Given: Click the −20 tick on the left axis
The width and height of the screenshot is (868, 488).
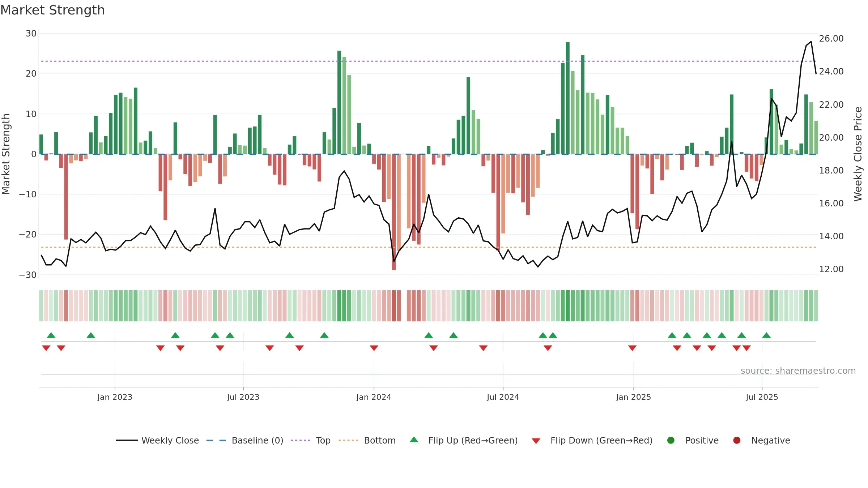Looking at the screenshot, I should click(28, 235).
